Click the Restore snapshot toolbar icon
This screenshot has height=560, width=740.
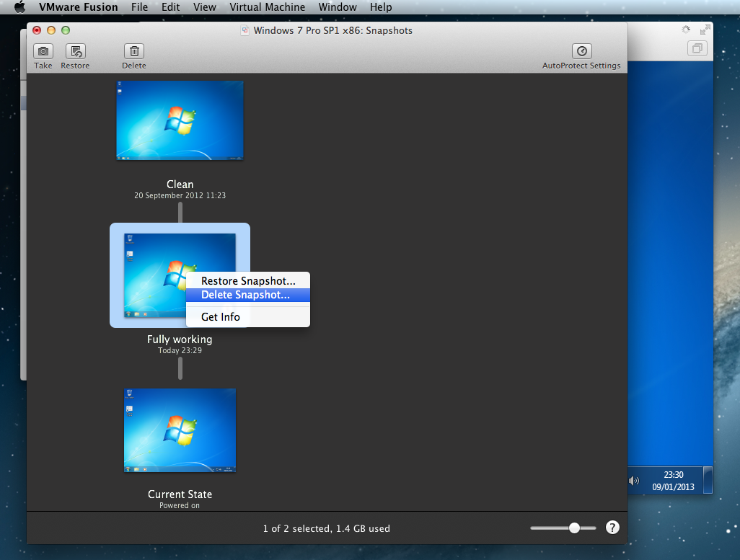pyautogui.click(x=75, y=52)
